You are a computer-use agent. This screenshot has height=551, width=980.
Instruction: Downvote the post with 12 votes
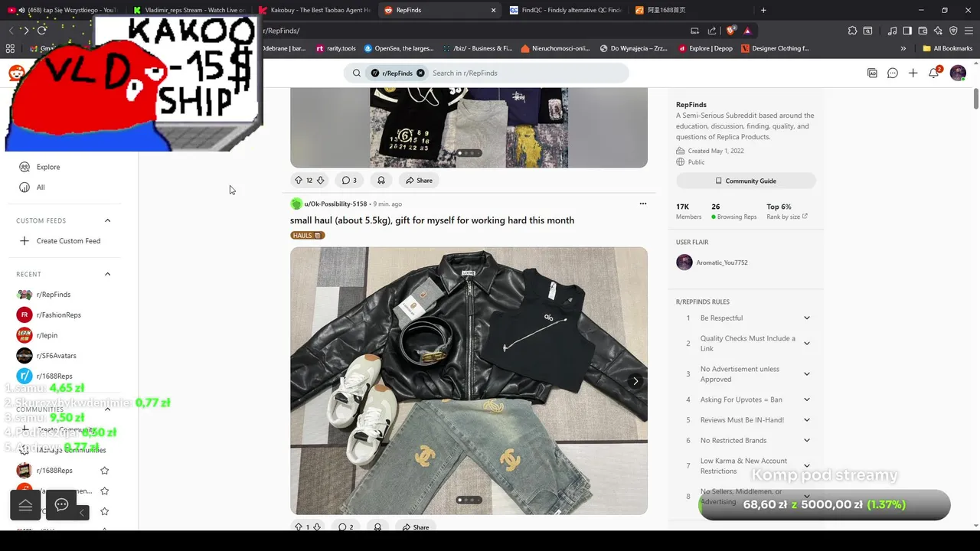[321, 181]
